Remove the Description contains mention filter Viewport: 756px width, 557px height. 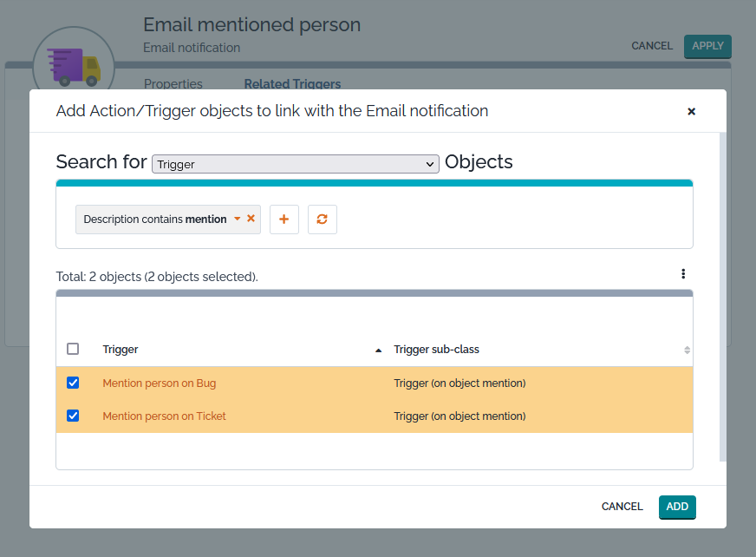[251, 220]
